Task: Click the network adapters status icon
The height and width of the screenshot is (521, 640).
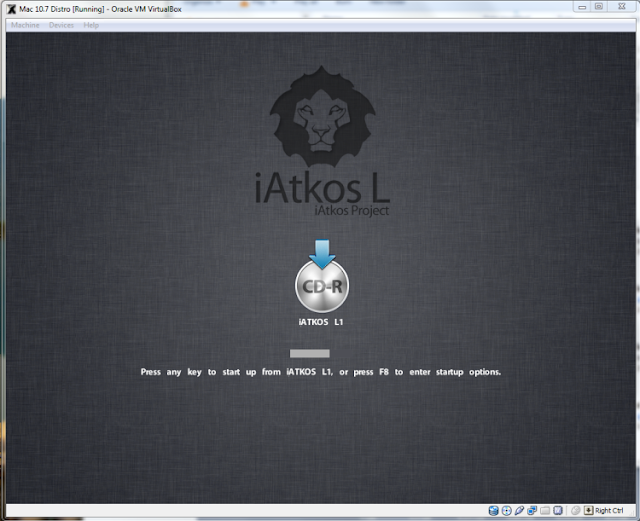Action: point(532,510)
